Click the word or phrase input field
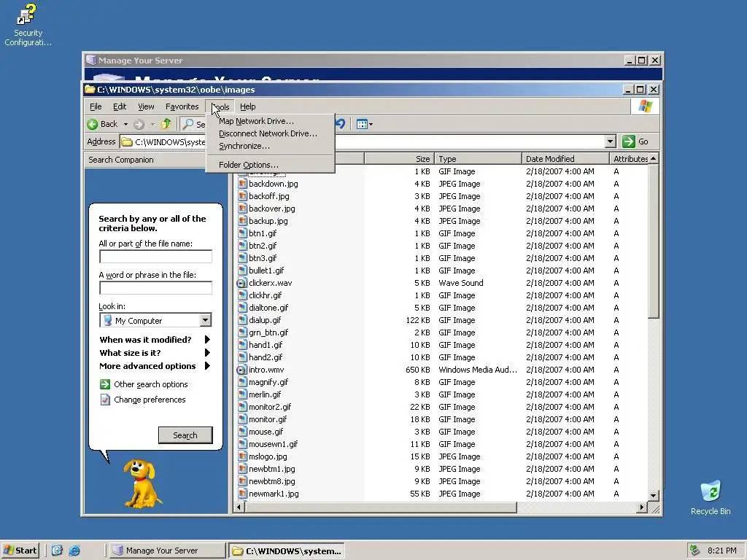The image size is (747, 560). (156, 288)
